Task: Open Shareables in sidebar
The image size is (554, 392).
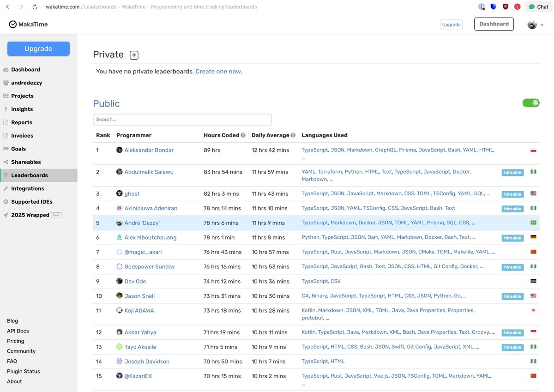Action: 26,162
